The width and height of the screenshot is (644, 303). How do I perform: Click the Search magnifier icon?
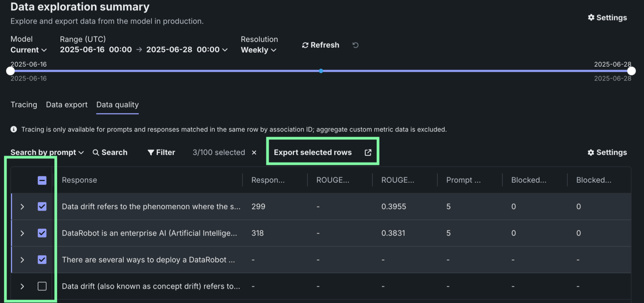click(x=96, y=152)
